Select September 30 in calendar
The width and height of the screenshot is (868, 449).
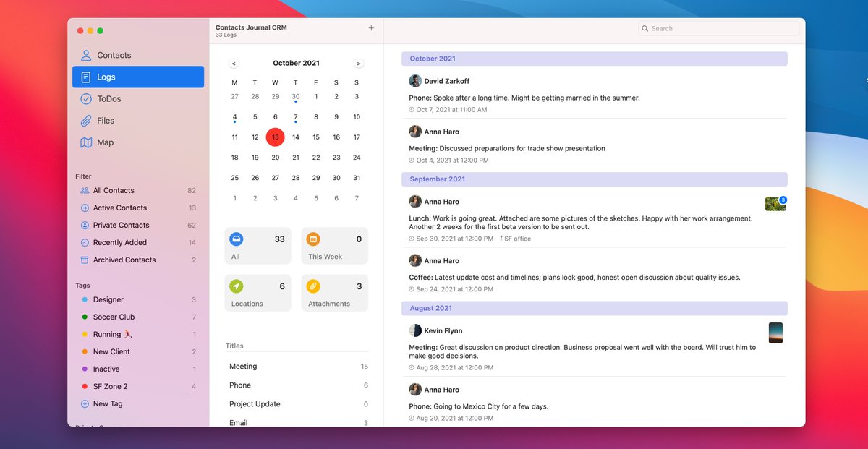pyautogui.click(x=296, y=96)
